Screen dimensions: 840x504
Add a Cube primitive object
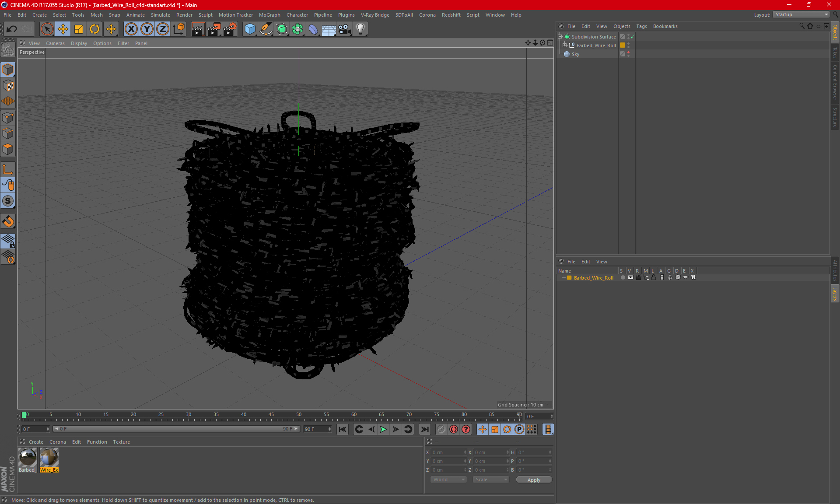pyautogui.click(x=250, y=29)
